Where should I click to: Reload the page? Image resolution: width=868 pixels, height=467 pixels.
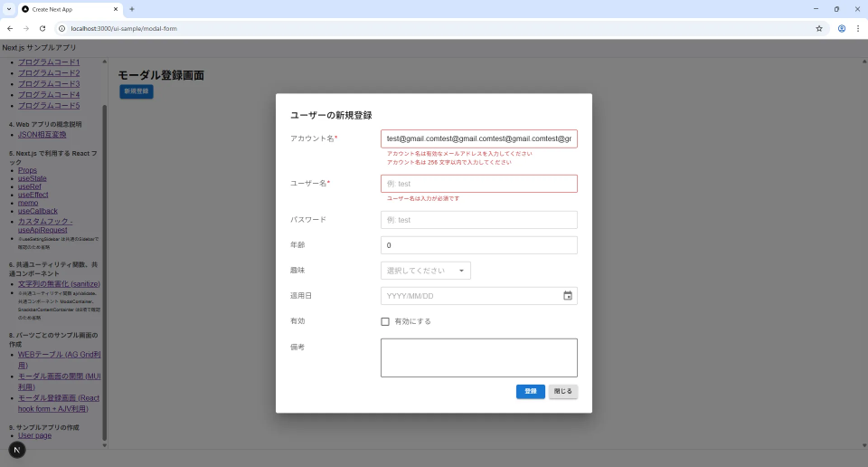[42, 28]
